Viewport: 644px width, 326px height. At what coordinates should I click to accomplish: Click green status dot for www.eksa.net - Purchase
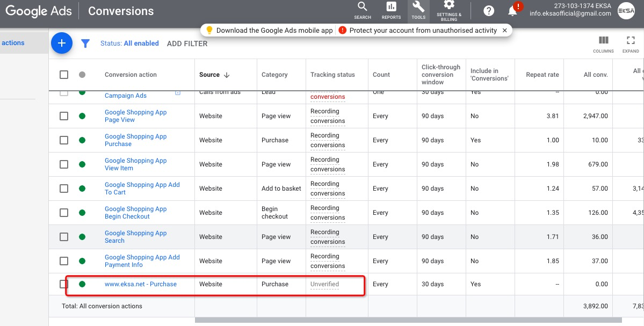(x=82, y=284)
